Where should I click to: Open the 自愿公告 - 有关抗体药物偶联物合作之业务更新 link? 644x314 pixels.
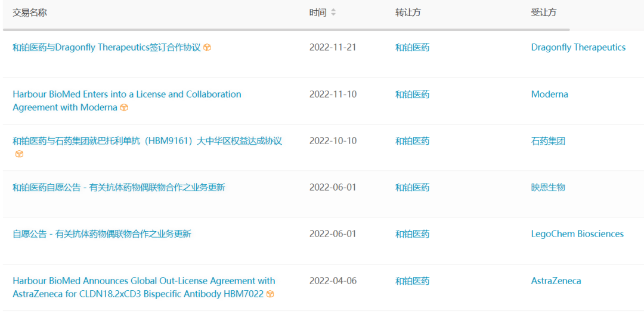click(102, 234)
